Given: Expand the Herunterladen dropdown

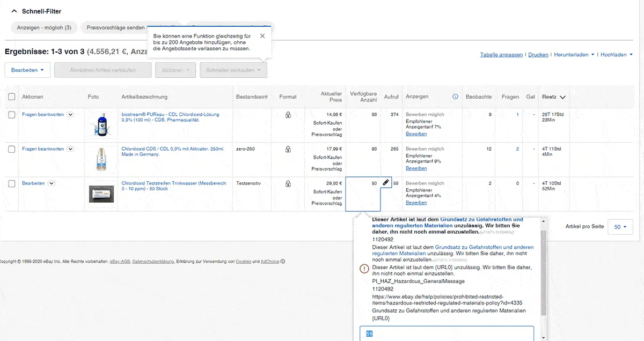Looking at the screenshot, I should (x=574, y=55).
